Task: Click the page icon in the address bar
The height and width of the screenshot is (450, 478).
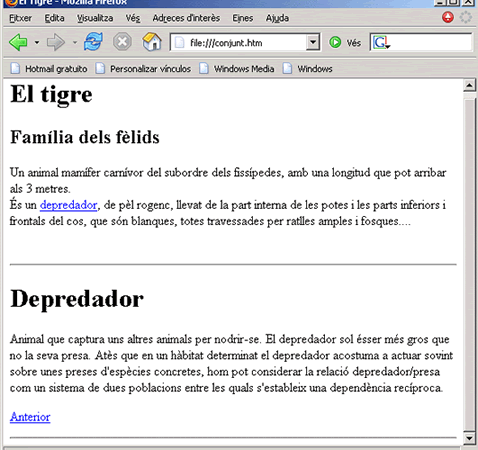Action: pyautogui.click(x=179, y=43)
